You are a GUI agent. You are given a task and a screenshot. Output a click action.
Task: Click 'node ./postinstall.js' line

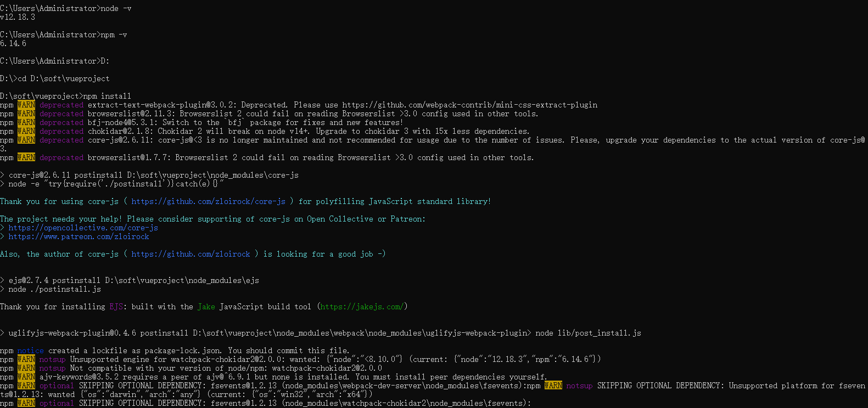tap(51, 289)
